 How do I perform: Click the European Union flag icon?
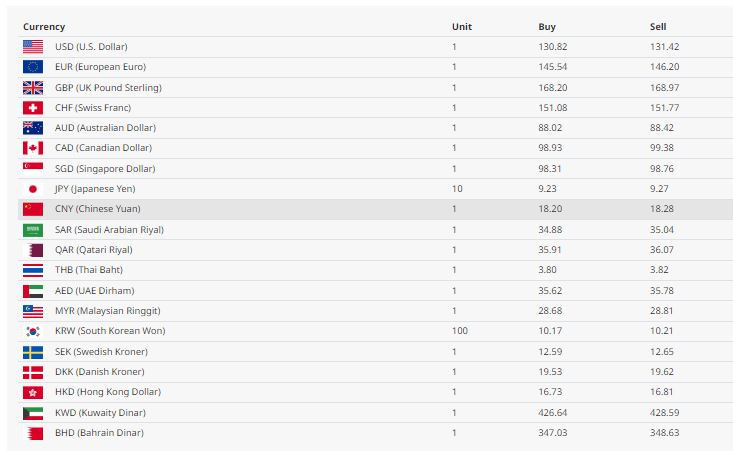click(x=33, y=67)
